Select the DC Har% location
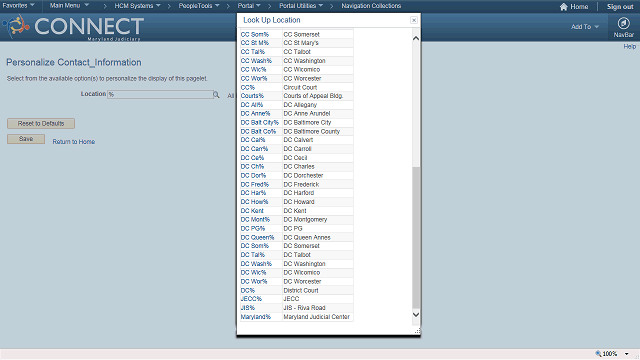Viewport: 640px width, 360px height. (253, 193)
